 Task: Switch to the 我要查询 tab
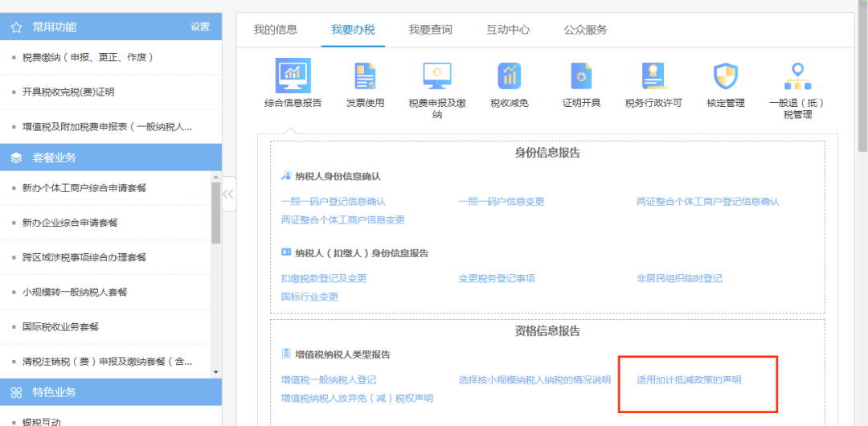pos(431,30)
